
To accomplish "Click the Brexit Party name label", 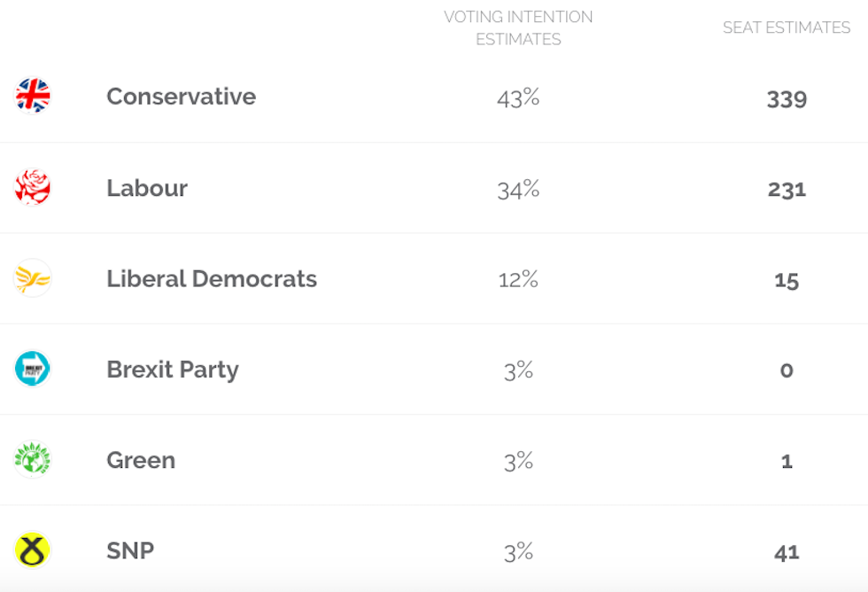I will pyautogui.click(x=173, y=370).
